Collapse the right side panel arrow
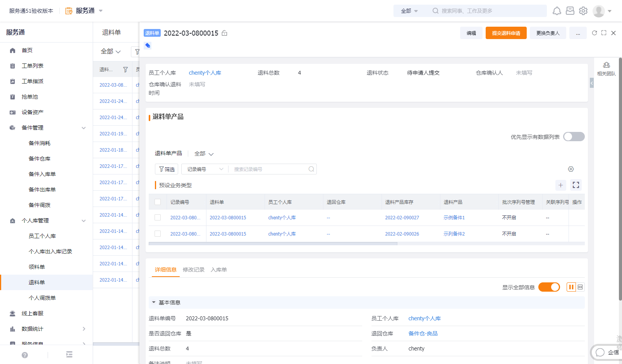Screen dimensions: 622x364 point(592,83)
